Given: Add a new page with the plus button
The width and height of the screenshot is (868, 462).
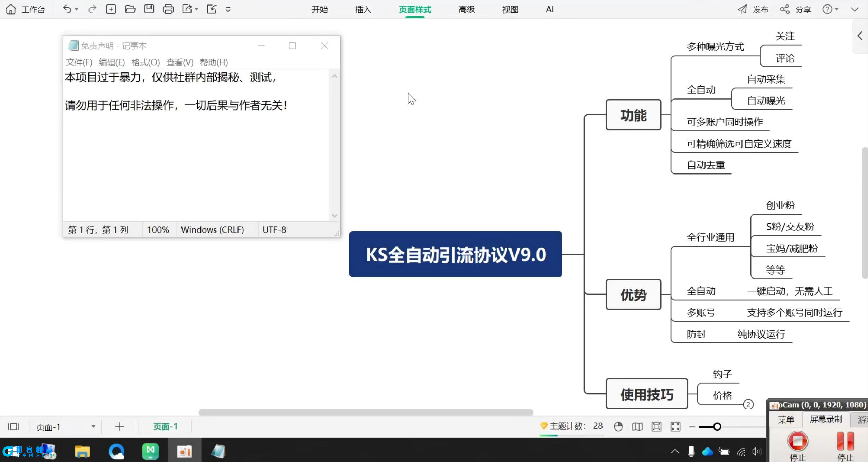Looking at the screenshot, I should (119, 426).
